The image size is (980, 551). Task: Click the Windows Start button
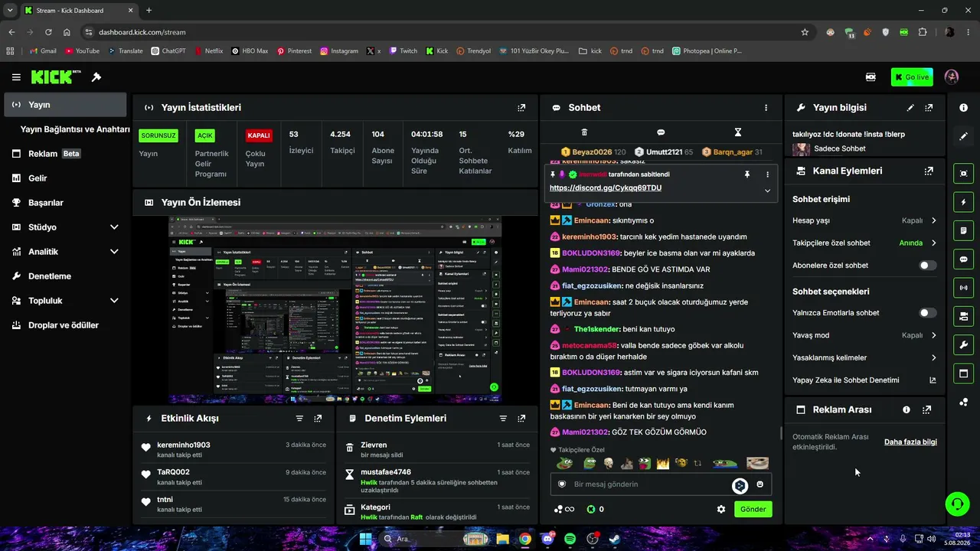365,539
